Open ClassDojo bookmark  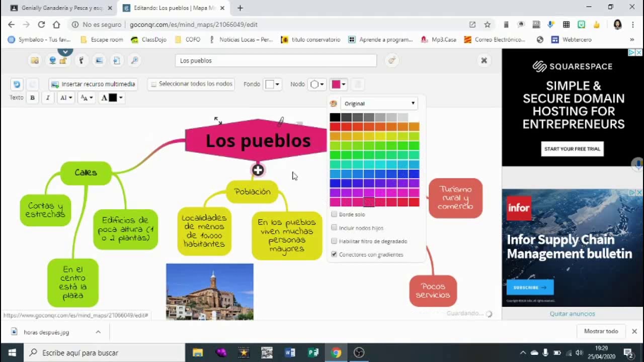tap(148, 40)
